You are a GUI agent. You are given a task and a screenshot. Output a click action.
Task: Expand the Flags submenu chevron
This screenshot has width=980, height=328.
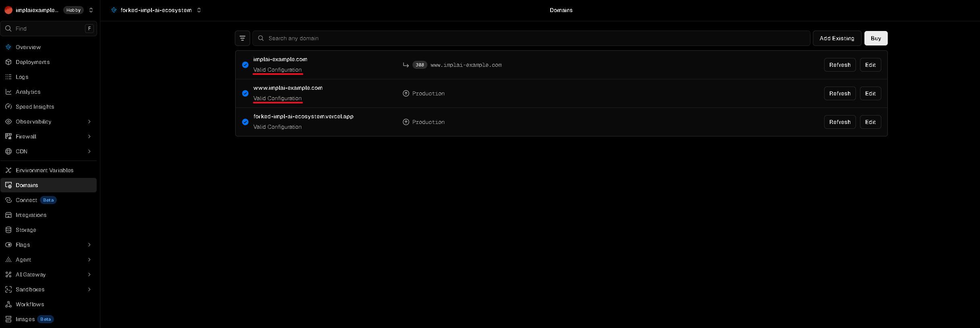89,245
